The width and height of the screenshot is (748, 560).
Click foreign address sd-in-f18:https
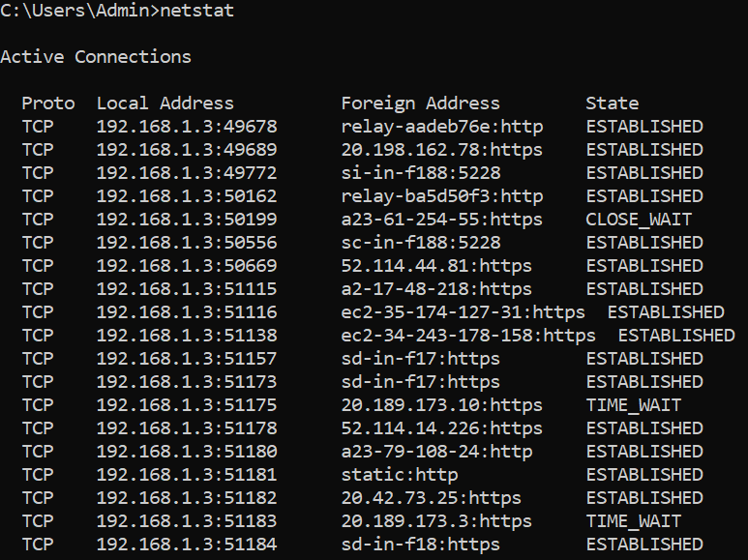click(x=420, y=545)
